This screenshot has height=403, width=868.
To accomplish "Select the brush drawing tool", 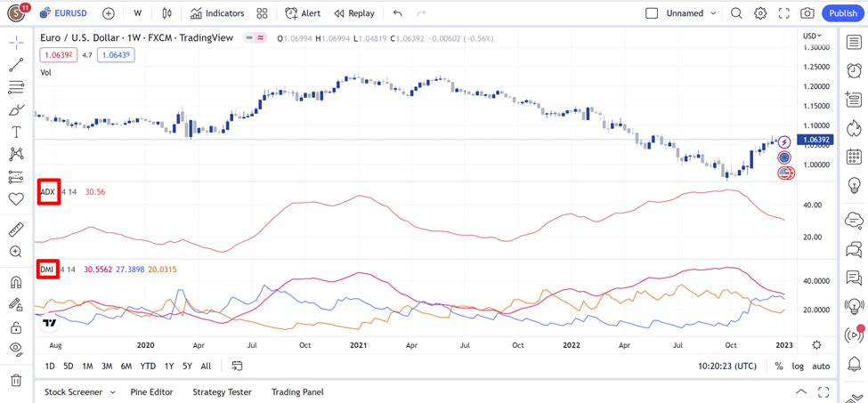I will (x=16, y=109).
